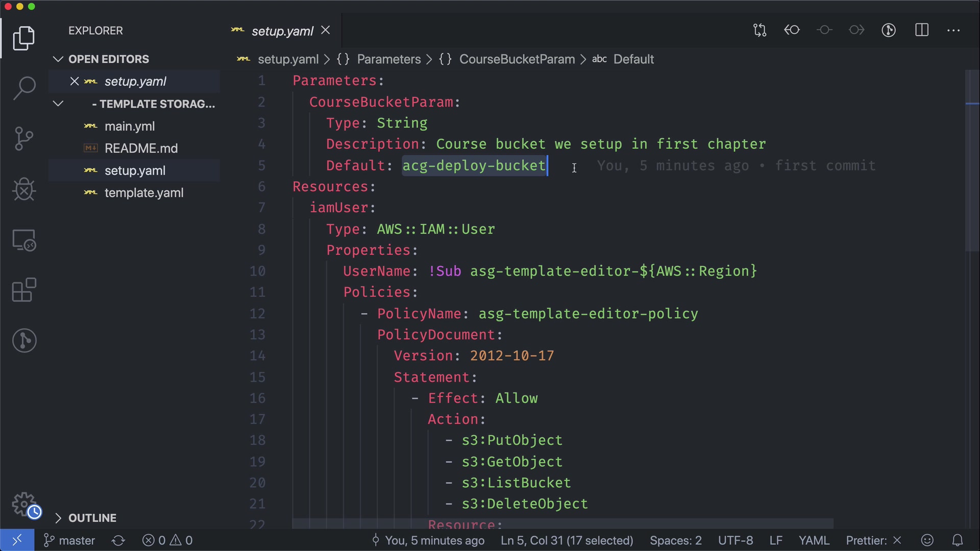The height and width of the screenshot is (551, 980).
Task: Open the Source Control view
Action: pyautogui.click(x=24, y=139)
